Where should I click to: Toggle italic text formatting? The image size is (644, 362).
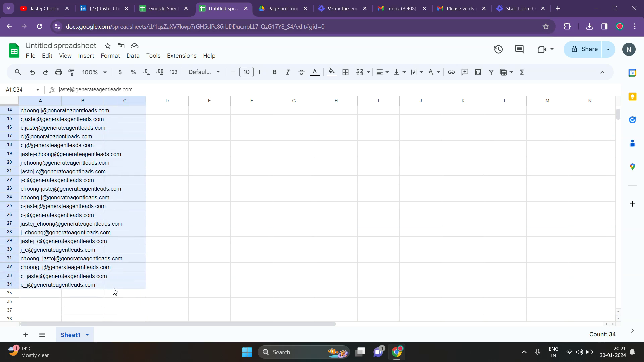point(287,72)
